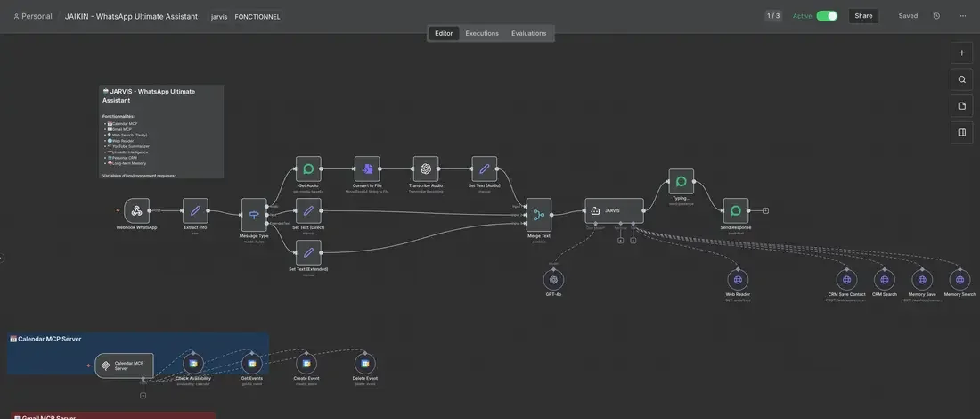Open the Set Text (Audio) node
The height and width of the screenshot is (419, 980).
[485, 168]
